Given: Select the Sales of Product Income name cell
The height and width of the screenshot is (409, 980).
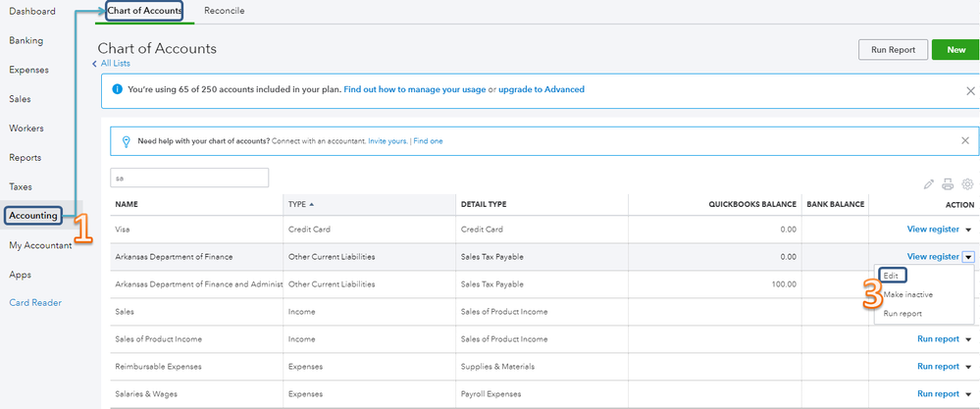Looking at the screenshot, I should click(158, 339).
